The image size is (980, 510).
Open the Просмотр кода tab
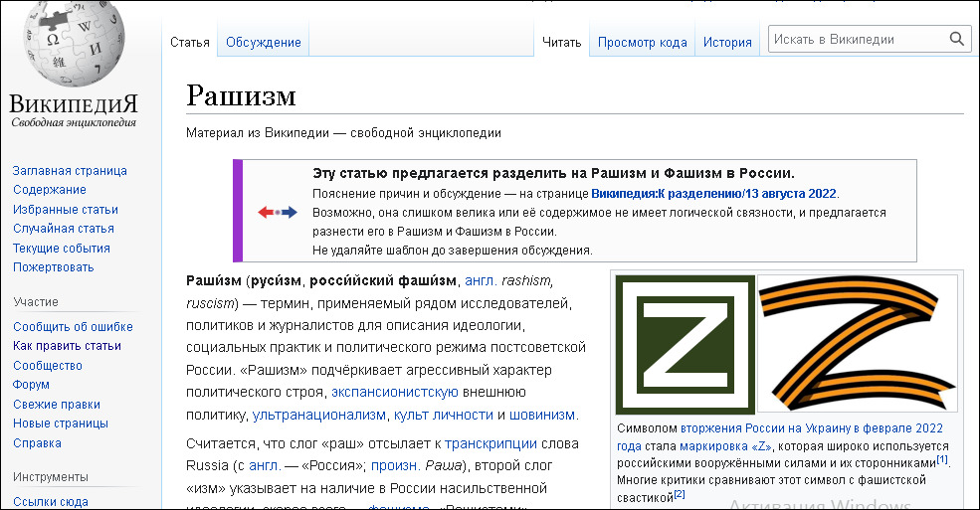coord(642,43)
